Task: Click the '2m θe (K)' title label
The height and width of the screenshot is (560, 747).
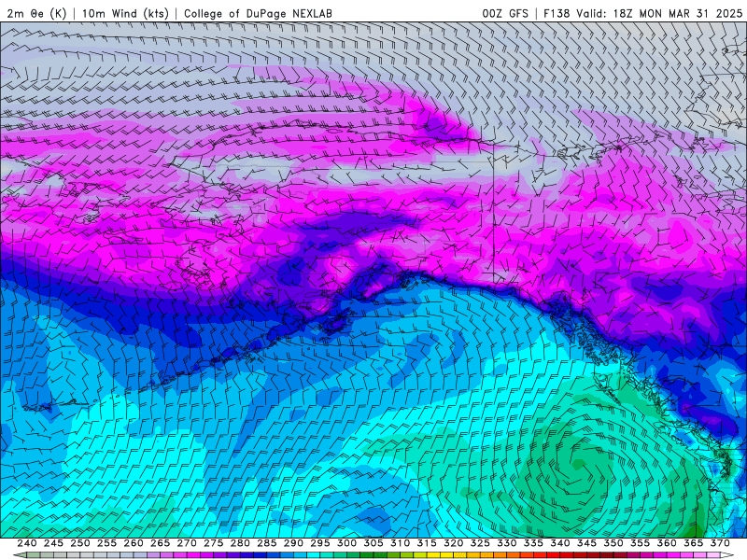Action: coord(36,13)
